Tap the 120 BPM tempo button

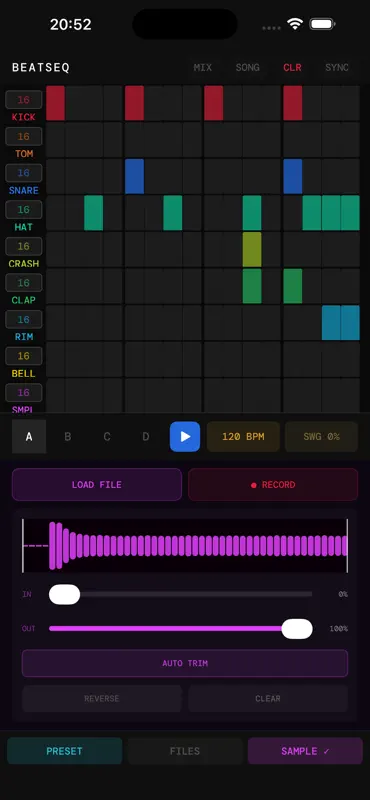pos(243,437)
